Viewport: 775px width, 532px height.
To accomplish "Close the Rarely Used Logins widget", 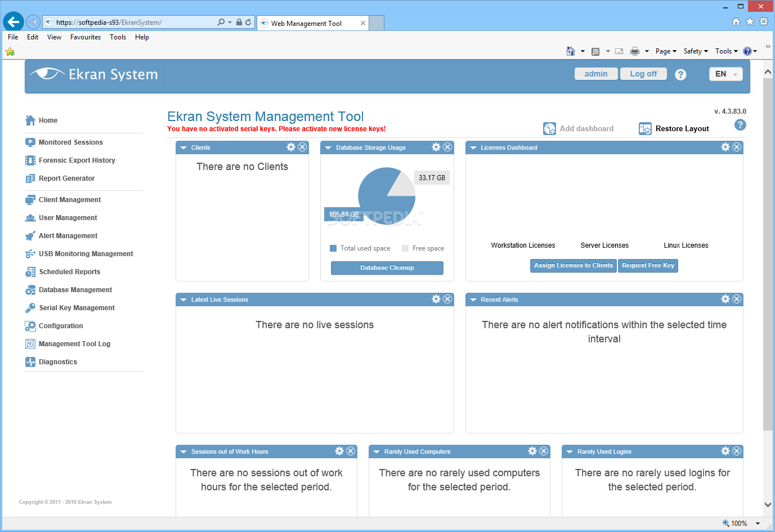I will [737, 451].
